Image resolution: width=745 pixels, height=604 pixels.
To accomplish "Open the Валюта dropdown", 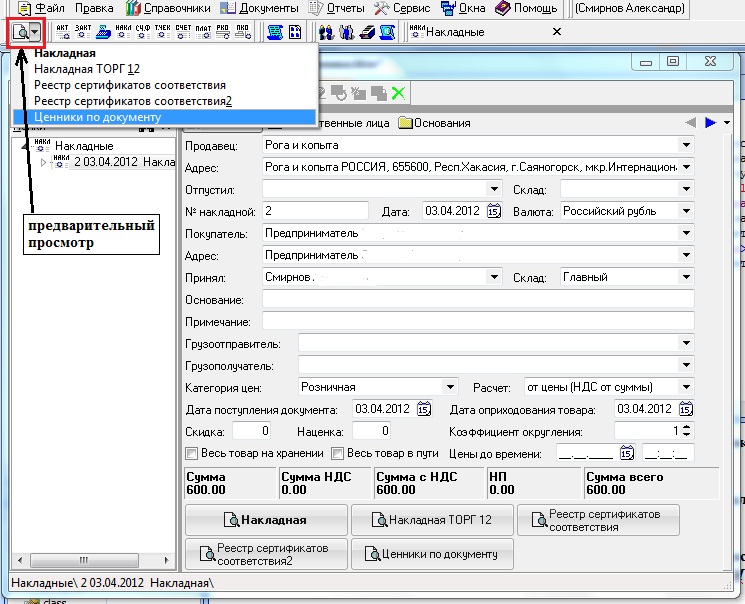I will tap(686, 211).
